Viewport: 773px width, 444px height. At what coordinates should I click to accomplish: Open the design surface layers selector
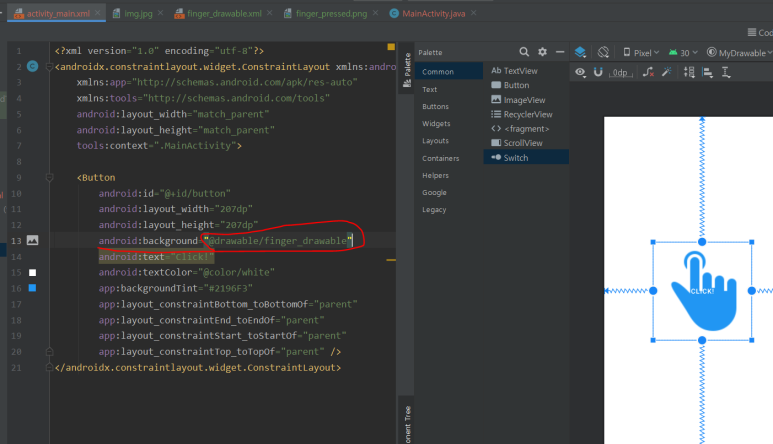tap(580, 52)
